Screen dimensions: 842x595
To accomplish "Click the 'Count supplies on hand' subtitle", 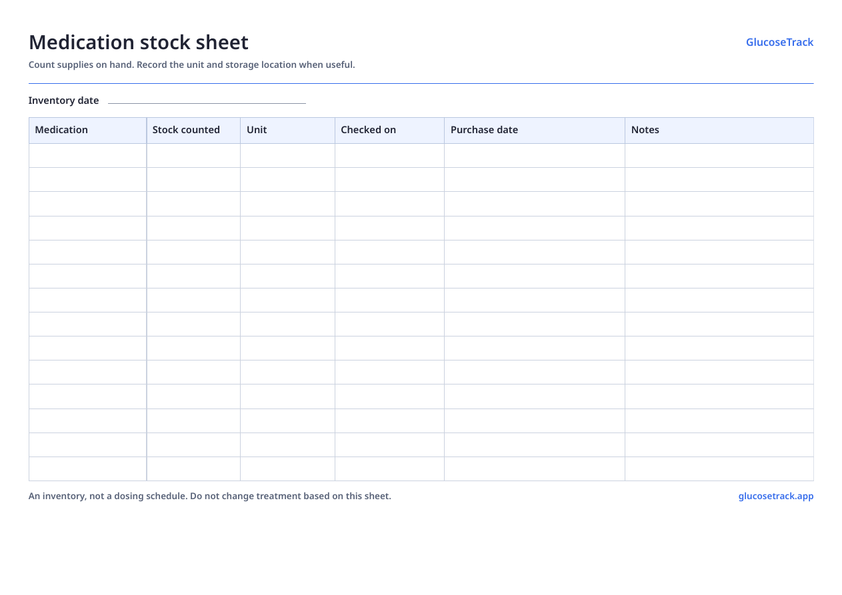I will coord(192,65).
